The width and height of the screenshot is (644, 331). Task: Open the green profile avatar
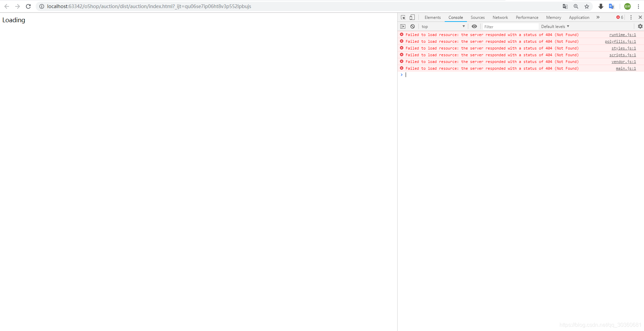(x=628, y=6)
